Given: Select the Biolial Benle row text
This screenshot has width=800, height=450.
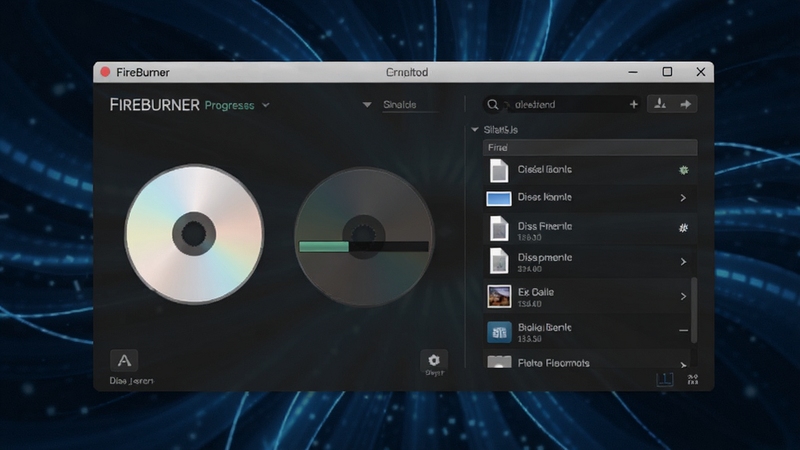Looking at the screenshot, I should click(544, 328).
